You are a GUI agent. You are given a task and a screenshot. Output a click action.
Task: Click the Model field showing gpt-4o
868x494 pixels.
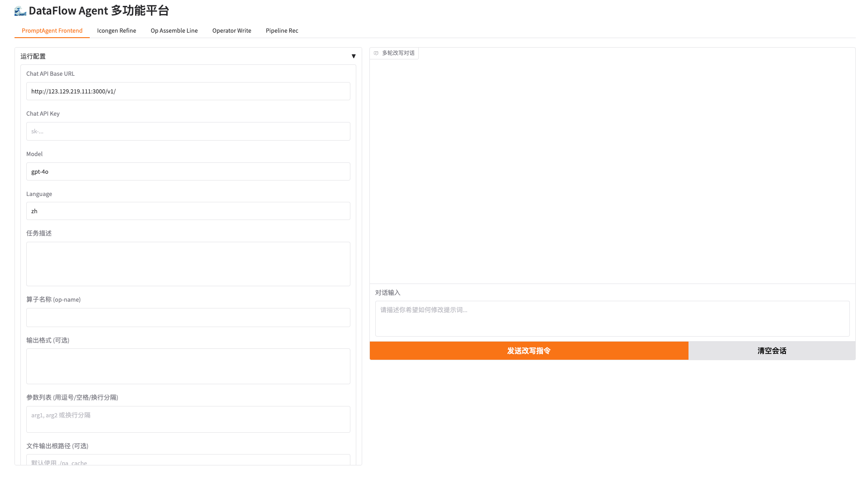188,171
